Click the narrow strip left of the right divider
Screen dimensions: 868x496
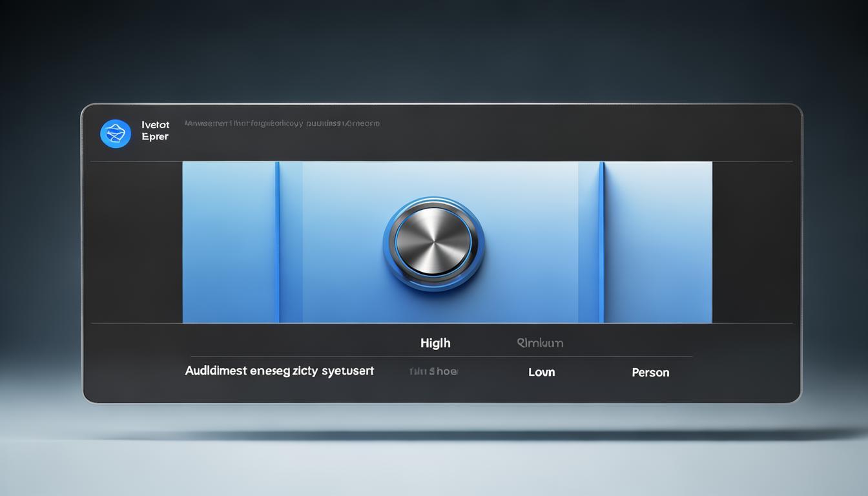click(588, 242)
